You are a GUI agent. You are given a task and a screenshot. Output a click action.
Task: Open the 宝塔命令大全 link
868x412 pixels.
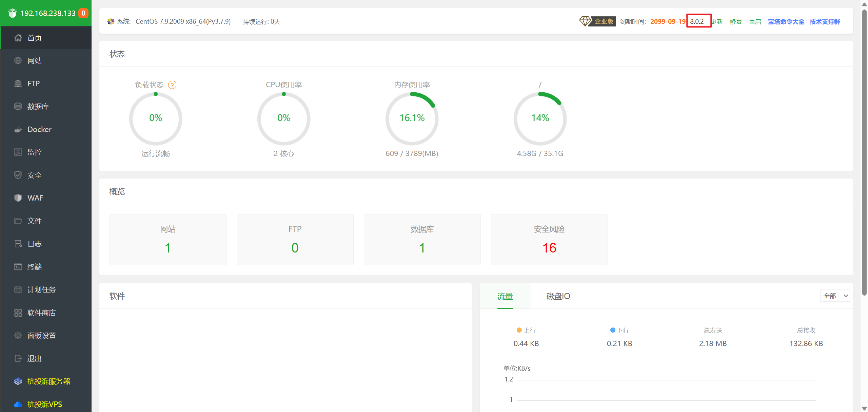[x=786, y=22]
